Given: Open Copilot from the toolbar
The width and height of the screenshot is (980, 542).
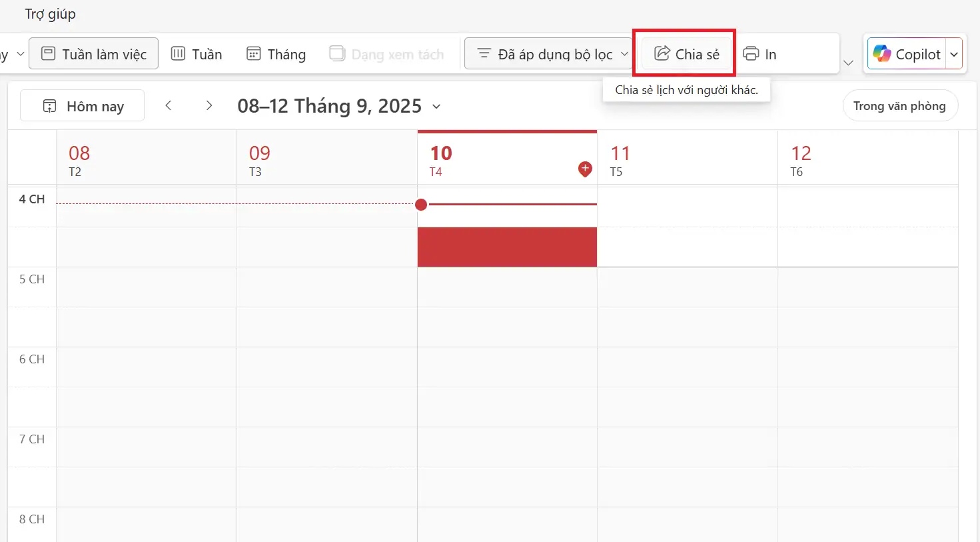Looking at the screenshot, I should tap(907, 54).
